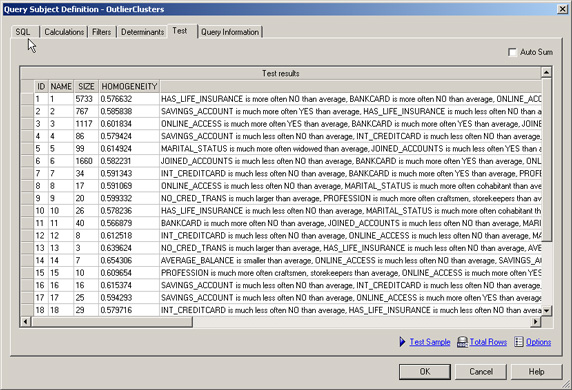Enable the Auto Sum checkbox
Image resolution: width=572 pixels, height=390 pixels.
click(512, 52)
